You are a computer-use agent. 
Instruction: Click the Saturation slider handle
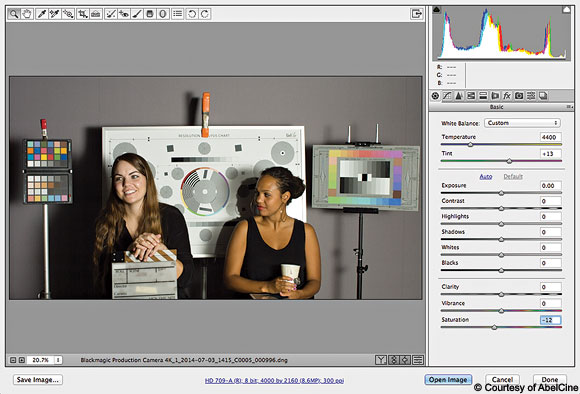pyautogui.click(x=494, y=327)
